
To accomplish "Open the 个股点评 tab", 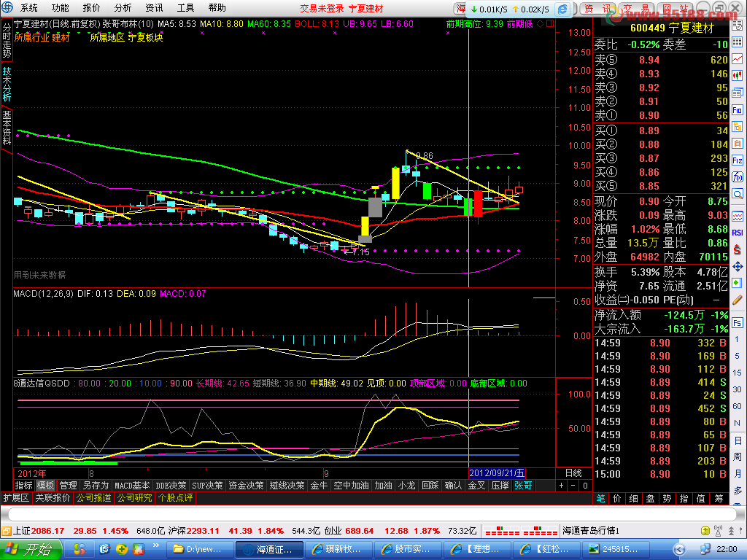I will point(175,497).
